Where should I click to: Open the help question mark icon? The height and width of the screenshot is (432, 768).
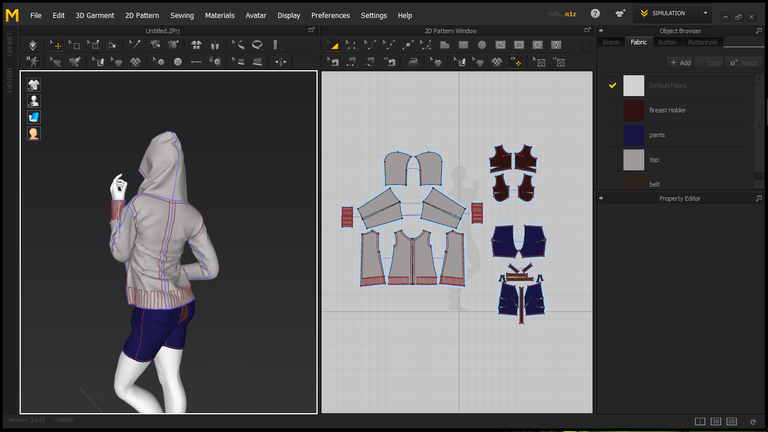[595, 14]
